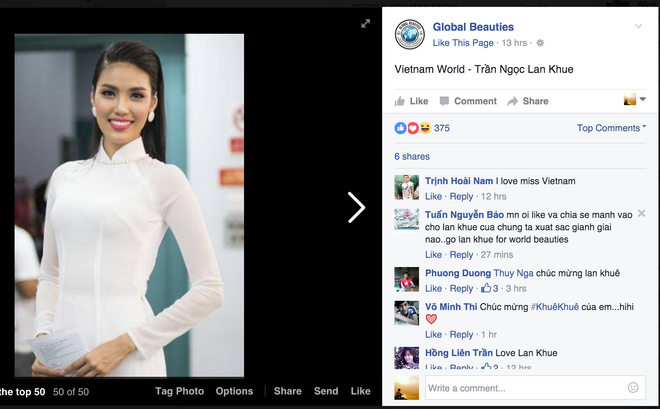
Task: Click the emoji smiley in comment box
Action: [x=632, y=387]
